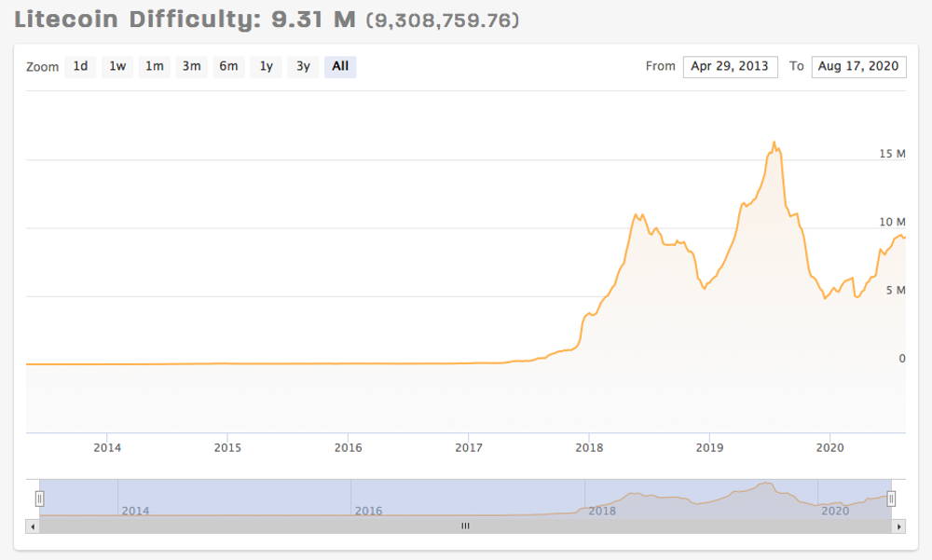The image size is (932, 560).
Task: Click the 2016 label in navigator
Action: pos(368,511)
